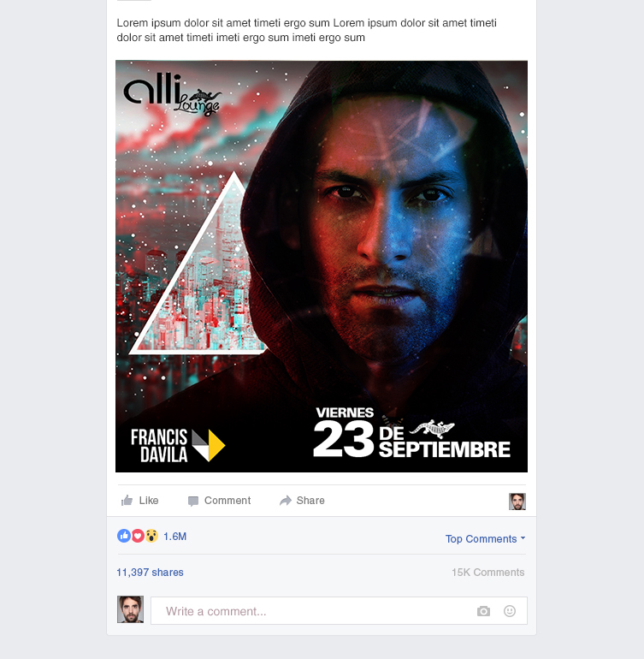Image resolution: width=644 pixels, height=659 pixels.
Task: Open the 11,397 shares link
Action: point(150,573)
